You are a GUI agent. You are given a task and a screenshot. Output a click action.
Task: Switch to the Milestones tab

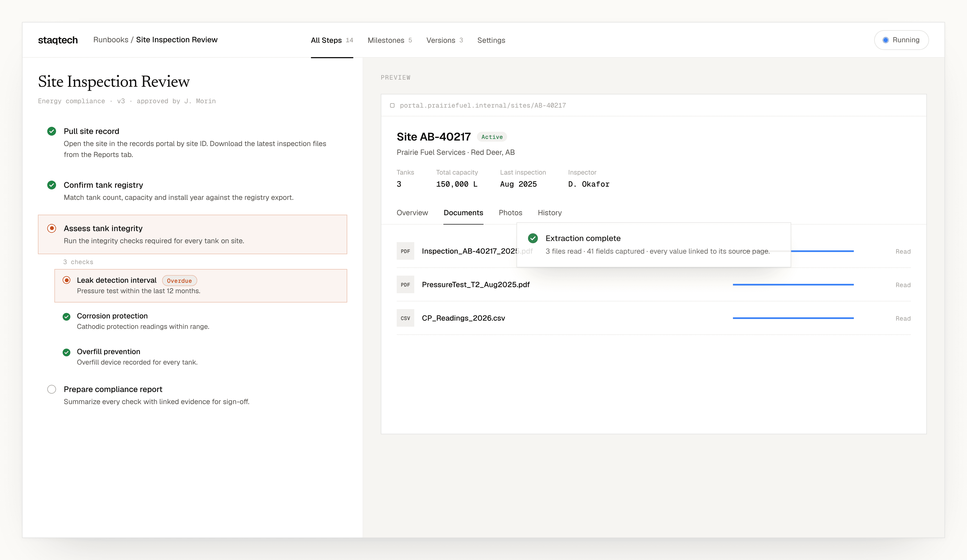390,40
